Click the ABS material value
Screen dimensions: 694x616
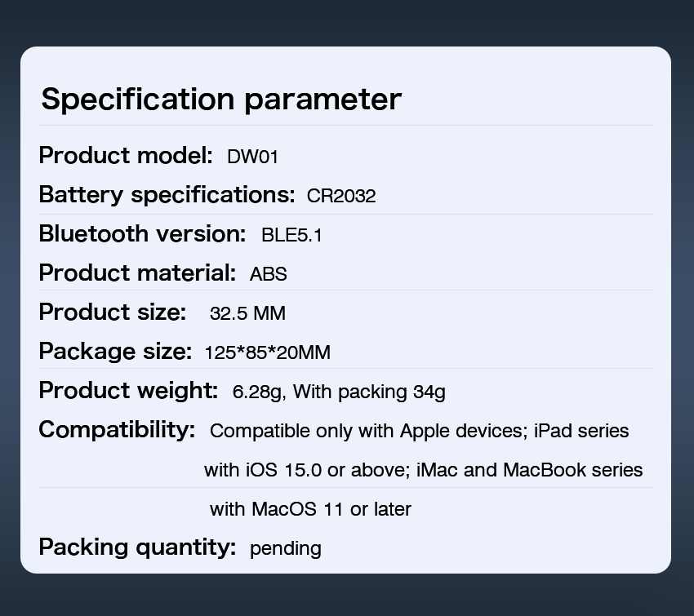269,274
